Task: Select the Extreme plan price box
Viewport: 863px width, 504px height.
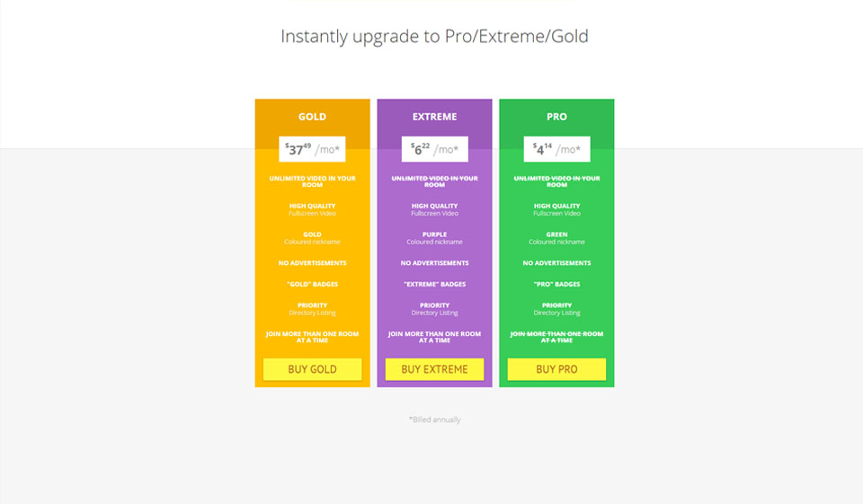Action: [x=434, y=149]
